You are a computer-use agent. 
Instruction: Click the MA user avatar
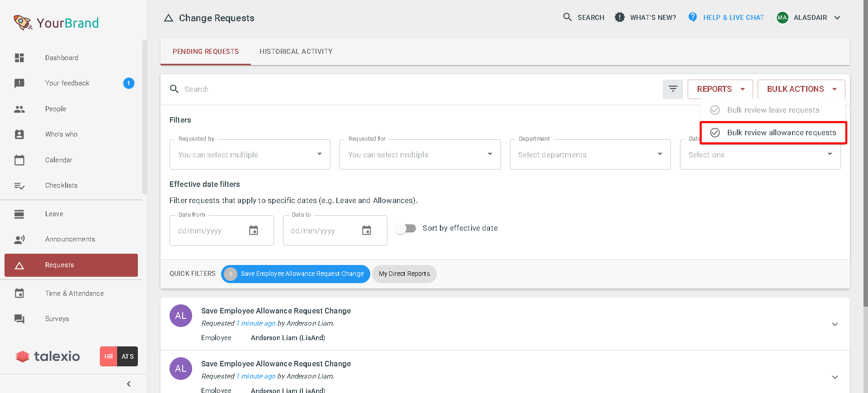click(782, 18)
